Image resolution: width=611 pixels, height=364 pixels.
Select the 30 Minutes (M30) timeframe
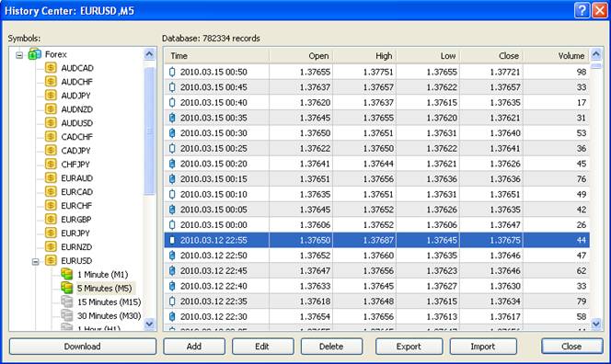point(110,315)
